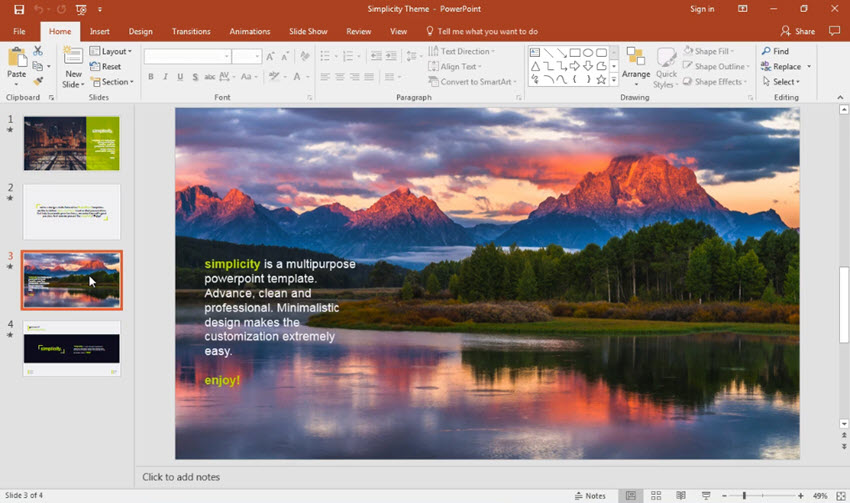Click the Reset slide button
This screenshot has height=503, width=850.
106,66
